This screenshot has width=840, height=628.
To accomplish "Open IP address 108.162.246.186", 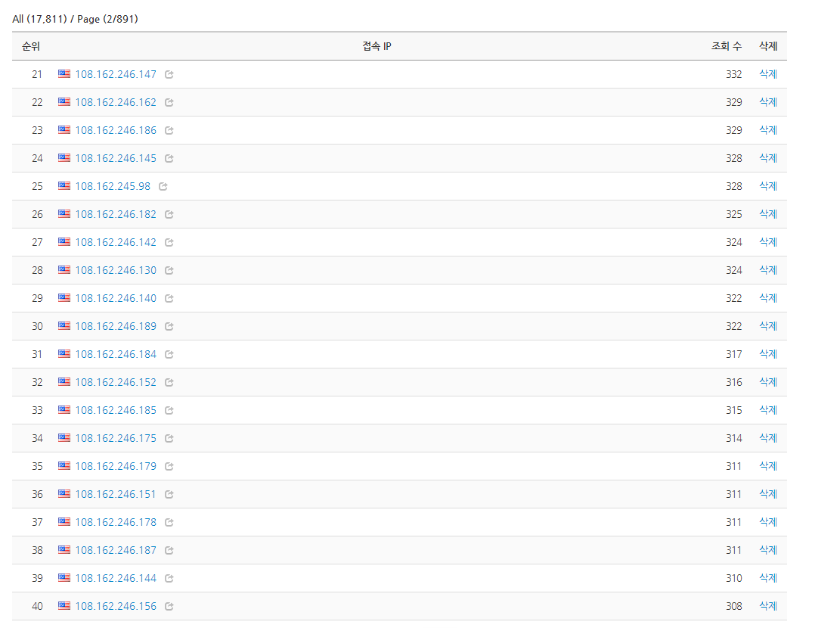I will 116,130.
